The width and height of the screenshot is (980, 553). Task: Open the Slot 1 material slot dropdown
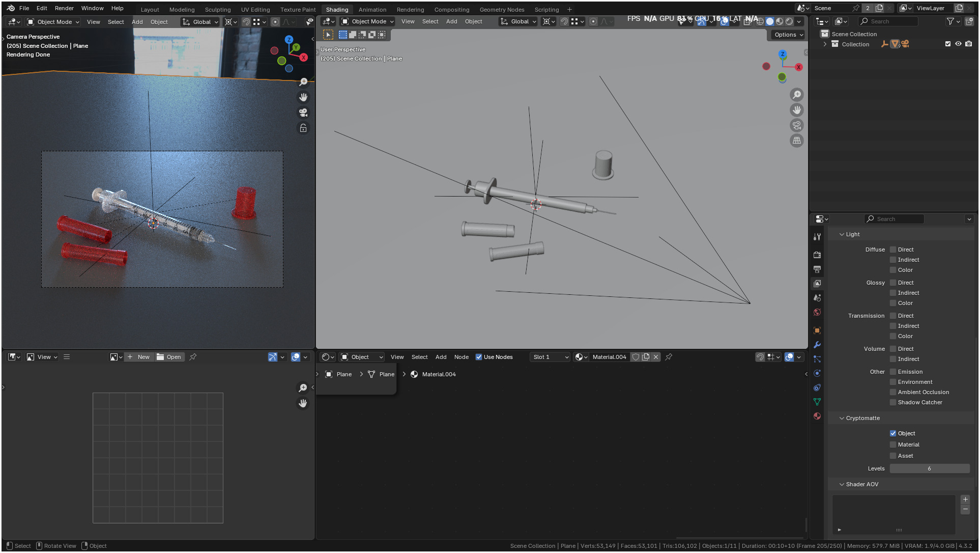(x=550, y=357)
